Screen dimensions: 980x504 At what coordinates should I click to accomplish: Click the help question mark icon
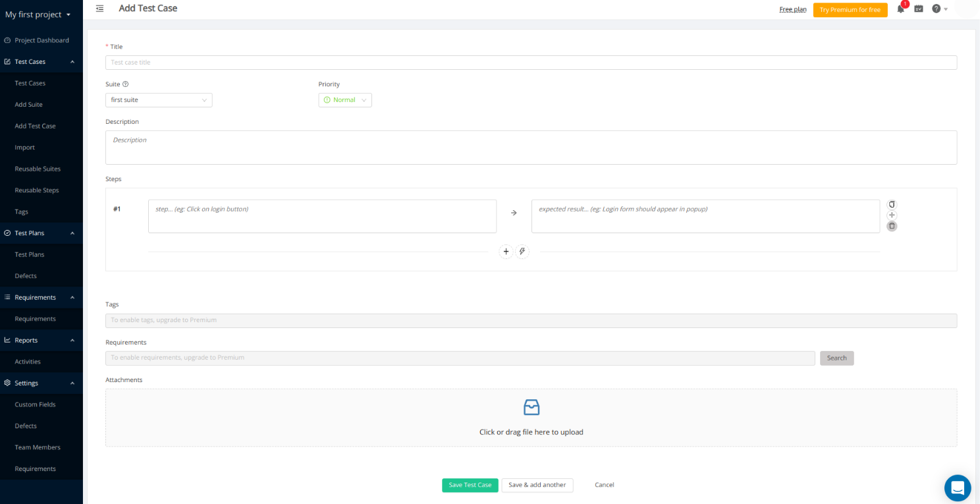click(x=936, y=9)
